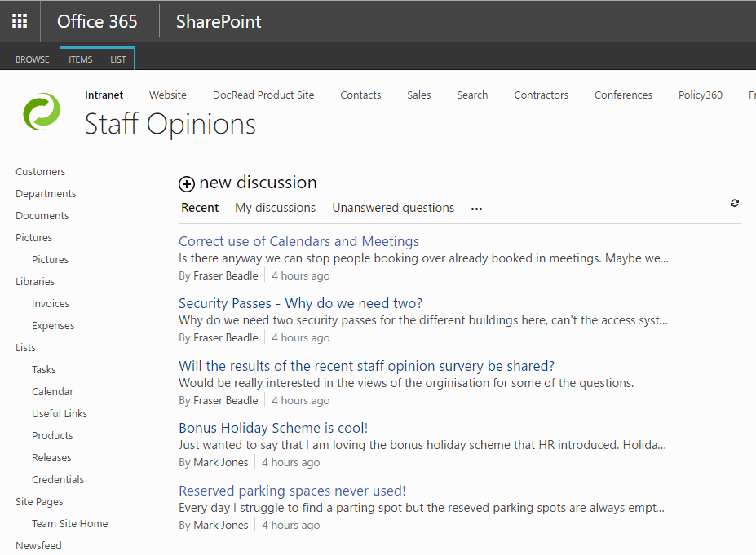Go to DocRead Product Site in top navigation
This screenshot has height=555, width=756.
click(263, 95)
